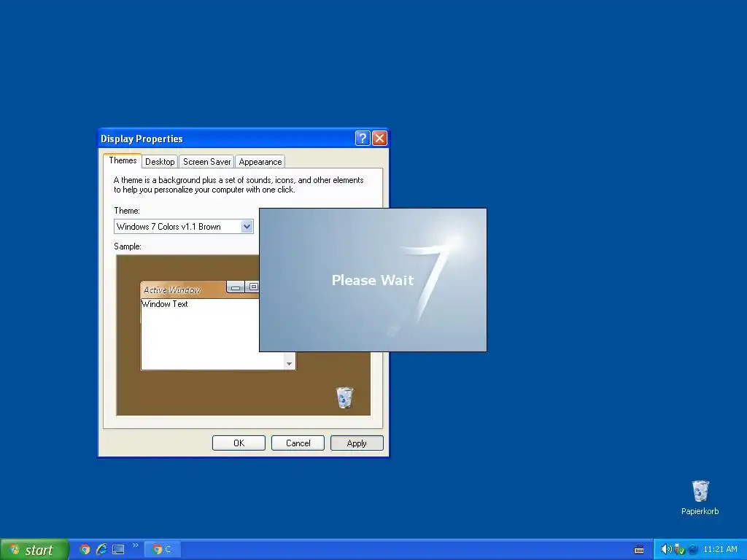This screenshot has height=560, width=747.
Task: Open the Papierkorb desktop icon
Action: point(700,498)
